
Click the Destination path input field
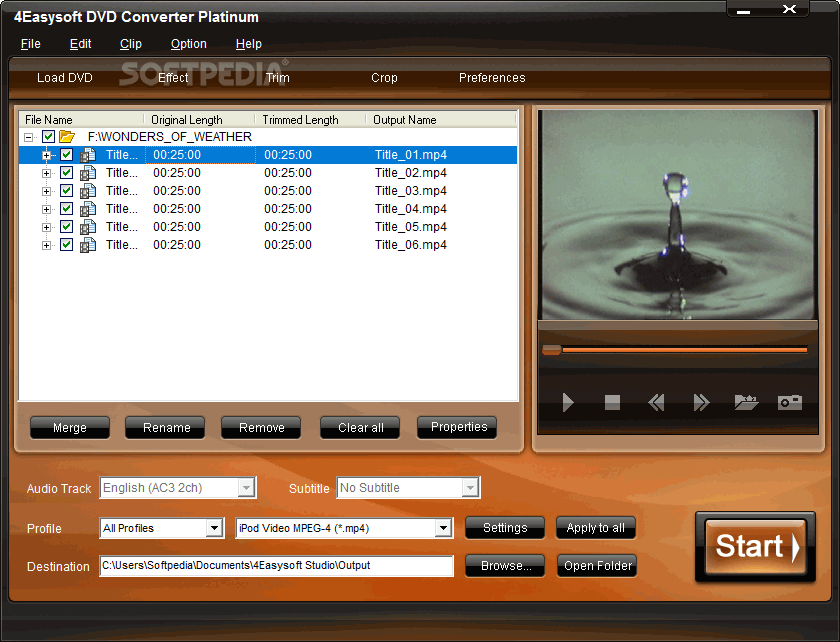276,566
